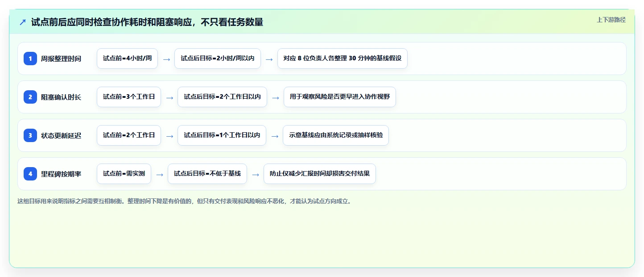This screenshot has height=277, width=644.
Task: Click the number 4 badge for 里程碑按期率
Action: point(30,174)
